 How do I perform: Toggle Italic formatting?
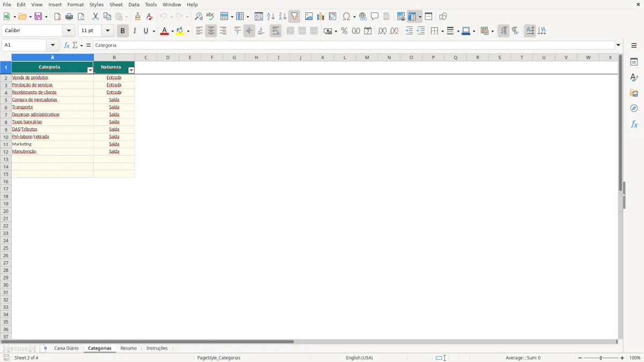(x=134, y=31)
